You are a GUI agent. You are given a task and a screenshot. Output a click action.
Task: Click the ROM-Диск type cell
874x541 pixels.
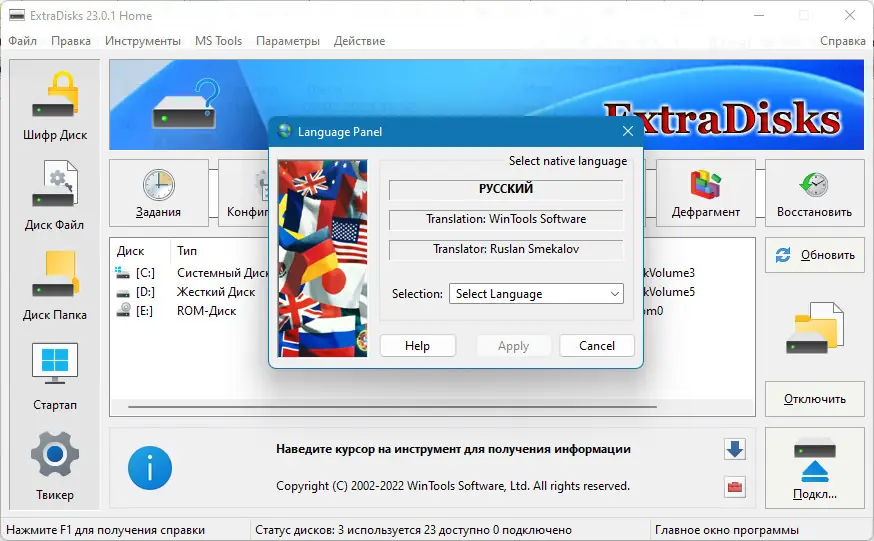206,311
